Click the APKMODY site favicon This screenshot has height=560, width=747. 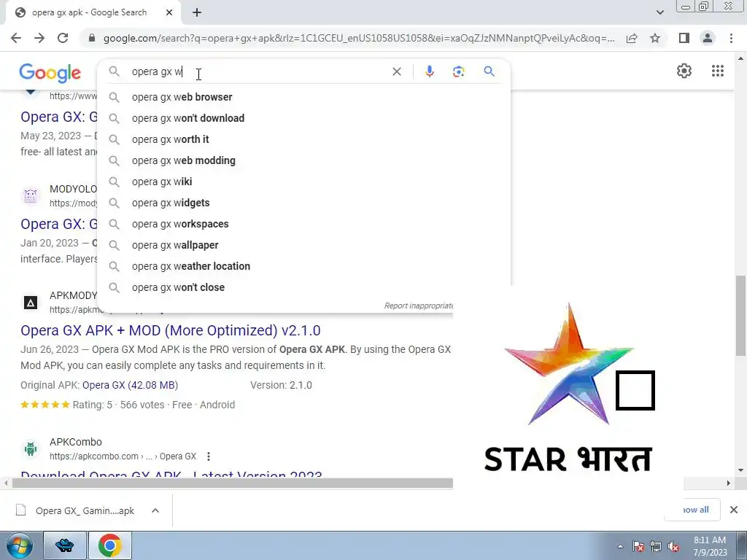tap(31, 303)
